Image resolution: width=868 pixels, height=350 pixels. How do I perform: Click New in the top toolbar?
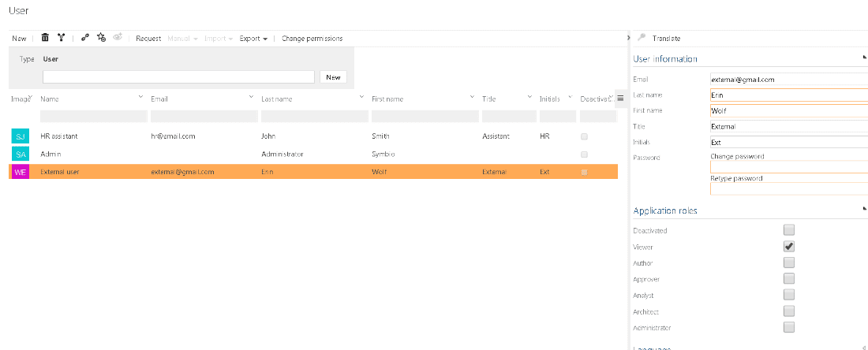pyautogui.click(x=19, y=38)
